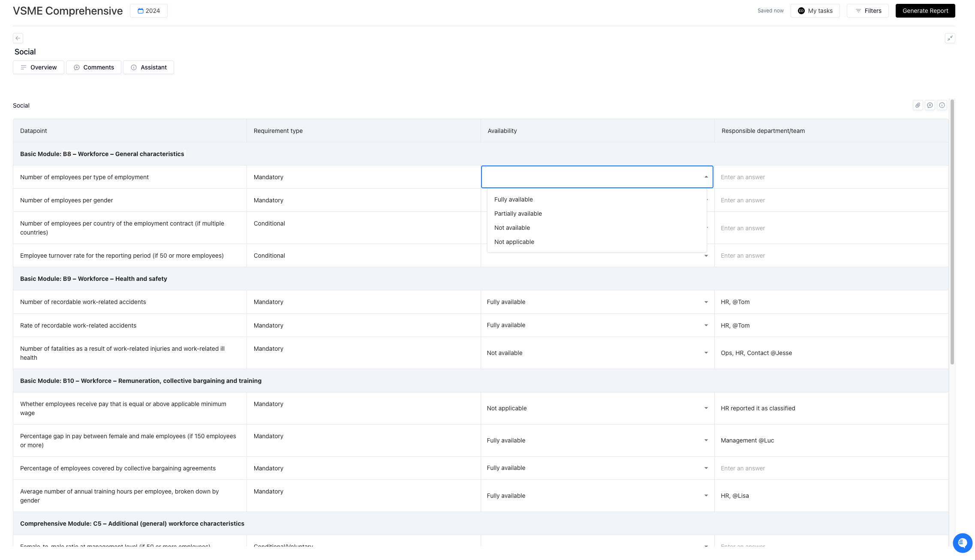The width and height of the screenshot is (975, 560).
Task: Select Not available option in dropdown list
Action: tap(597, 228)
